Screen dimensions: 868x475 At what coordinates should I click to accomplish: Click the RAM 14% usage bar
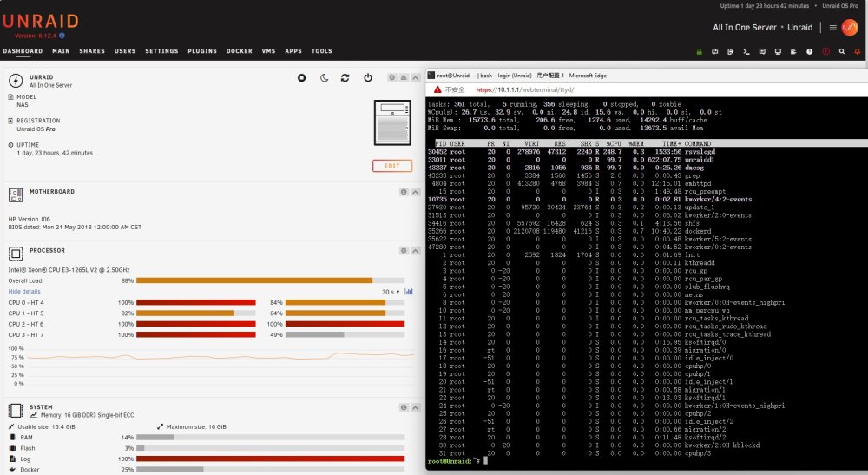270,438
